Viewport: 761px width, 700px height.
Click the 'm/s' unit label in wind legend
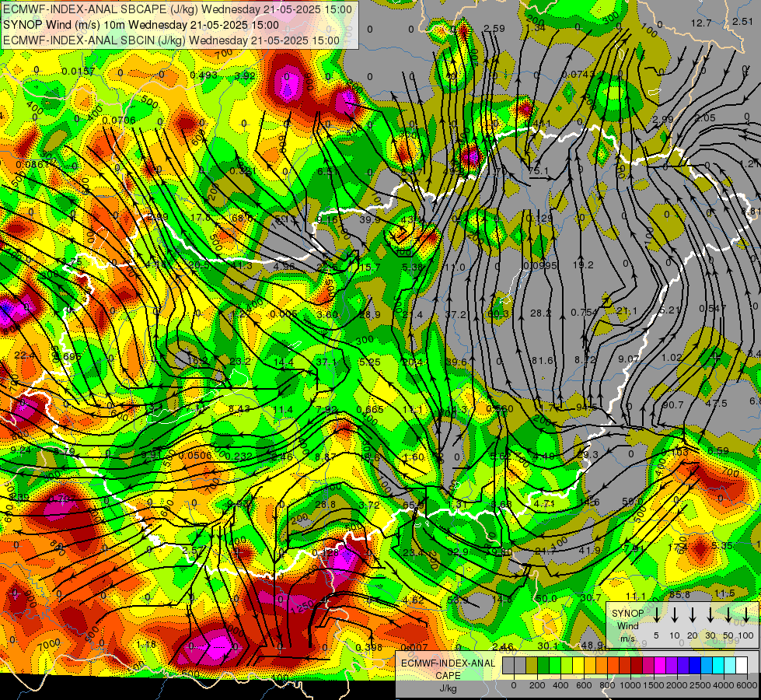(x=627, y=639)
